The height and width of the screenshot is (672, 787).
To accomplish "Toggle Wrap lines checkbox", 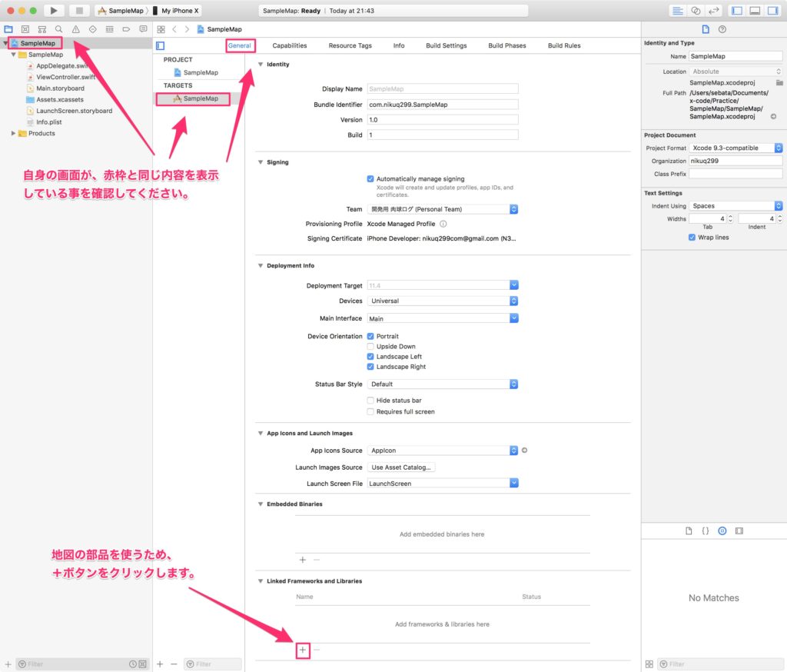I will pyautogui.click(x=692, y=238).
